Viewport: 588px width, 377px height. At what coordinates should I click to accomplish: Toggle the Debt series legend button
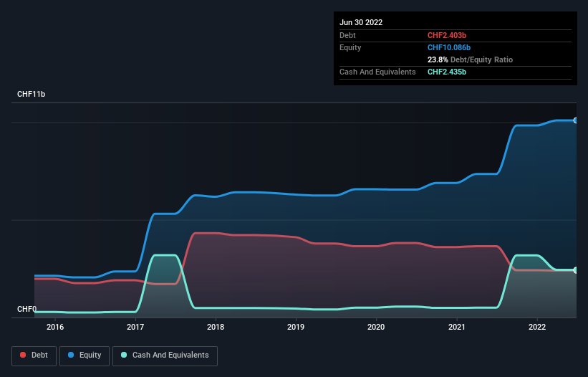(x=34, y=355)
